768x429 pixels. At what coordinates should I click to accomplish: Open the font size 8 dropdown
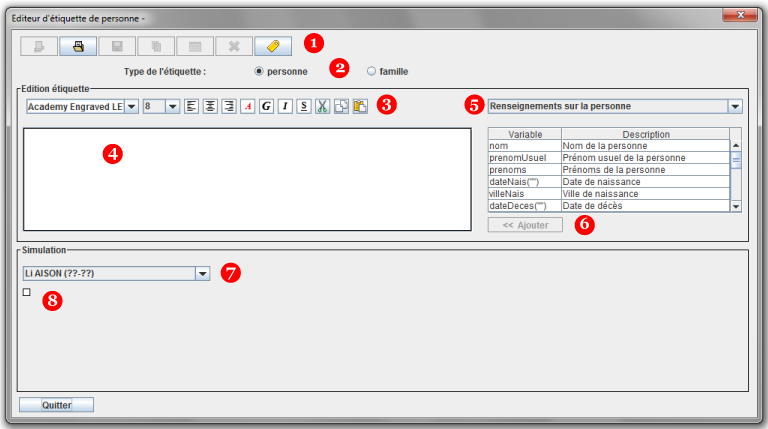pos(172,106)
